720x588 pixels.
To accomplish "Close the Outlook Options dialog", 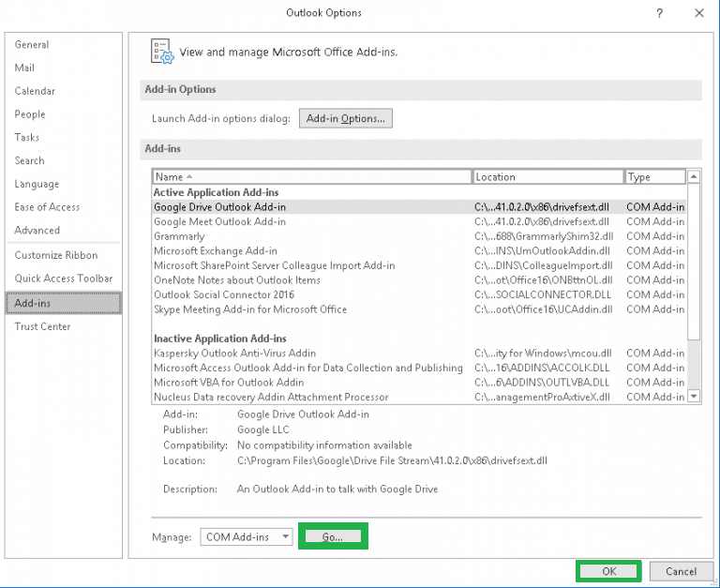I will (698, 13).
